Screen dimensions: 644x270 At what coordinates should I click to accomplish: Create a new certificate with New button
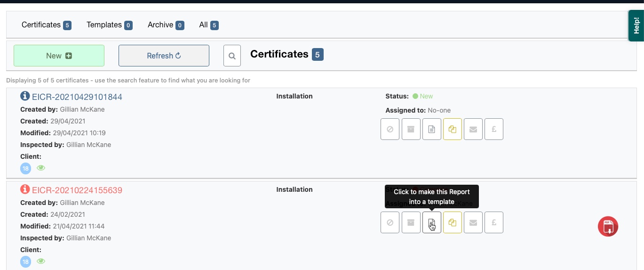[59, 56]
